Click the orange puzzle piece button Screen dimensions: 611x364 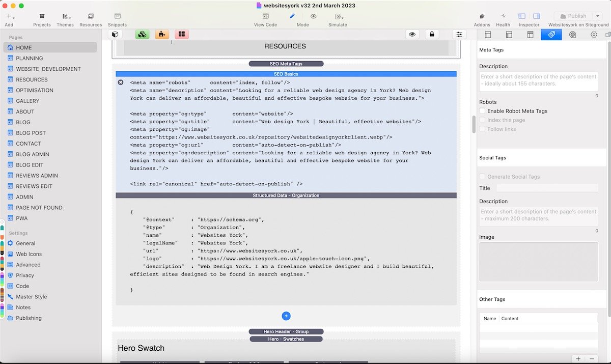[x=162, y=34]
